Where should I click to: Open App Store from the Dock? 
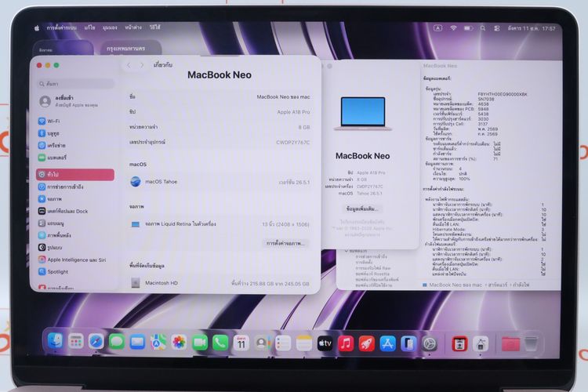387,343
